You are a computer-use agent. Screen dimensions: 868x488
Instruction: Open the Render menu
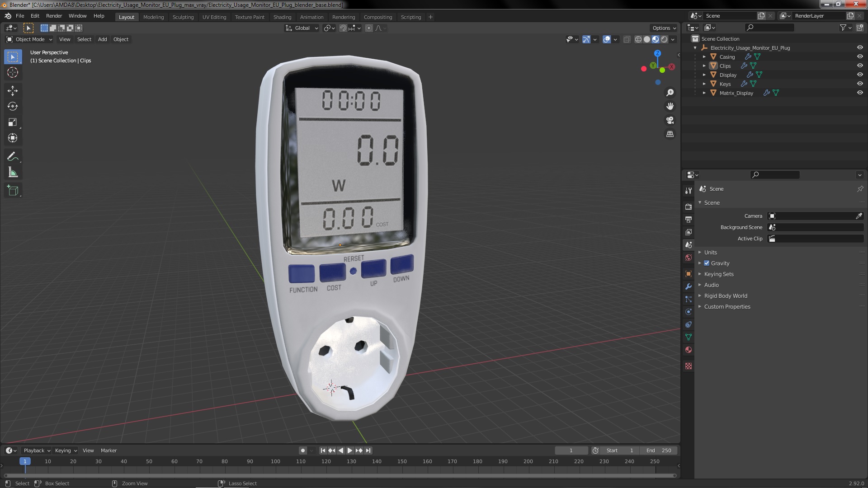[x=54, y=16]
